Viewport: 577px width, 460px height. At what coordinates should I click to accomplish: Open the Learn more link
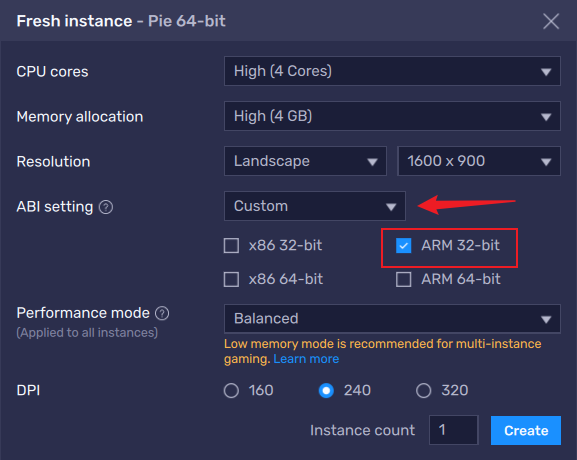tap(306, 359)
